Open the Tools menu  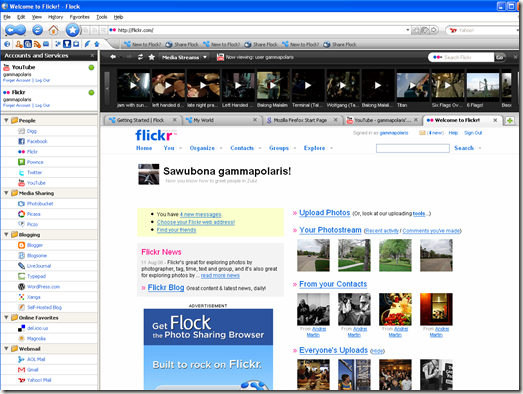[x=102, y=17]
